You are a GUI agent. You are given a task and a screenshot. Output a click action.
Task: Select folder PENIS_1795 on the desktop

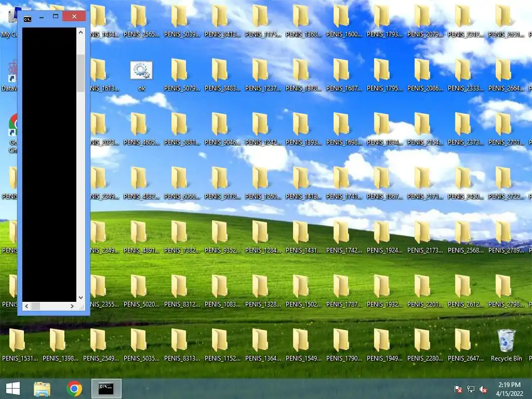tap(384, 75)
